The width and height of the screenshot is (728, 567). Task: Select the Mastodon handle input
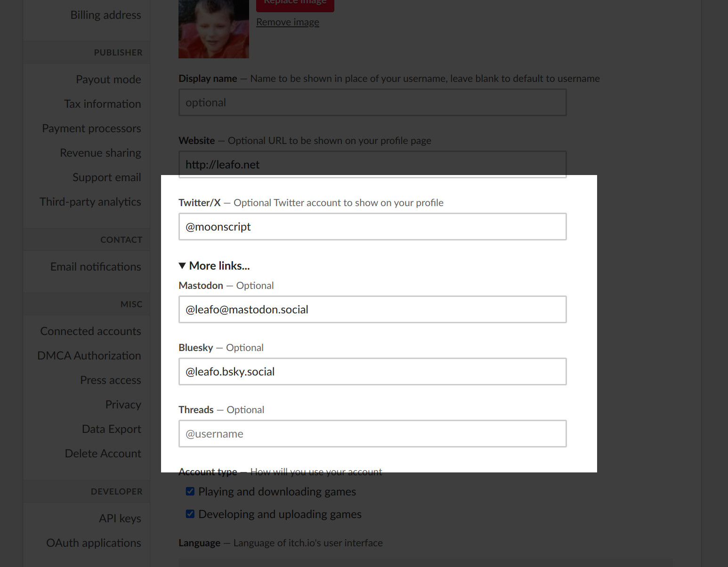click(x=372, y=310)
